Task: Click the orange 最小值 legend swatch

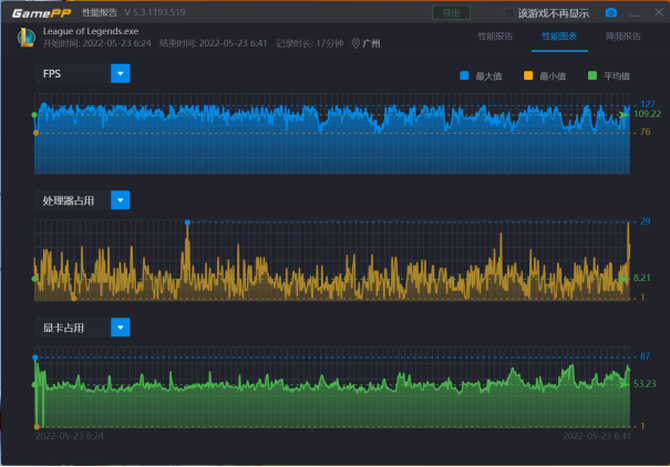Action: tap(529, 76)
